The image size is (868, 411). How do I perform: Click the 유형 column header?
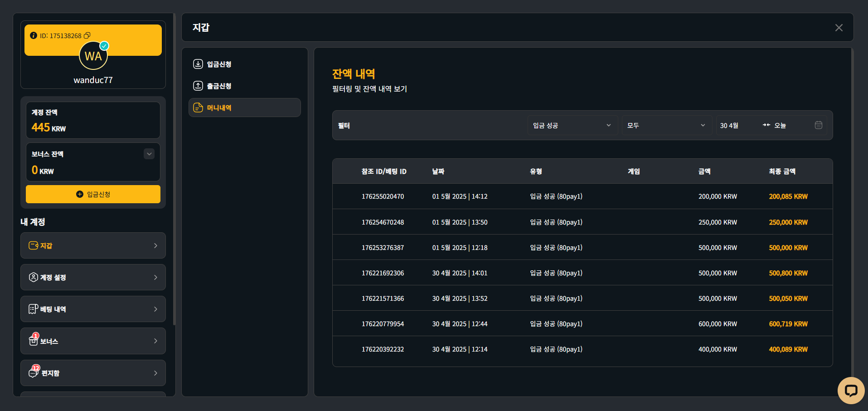(536, 171)
